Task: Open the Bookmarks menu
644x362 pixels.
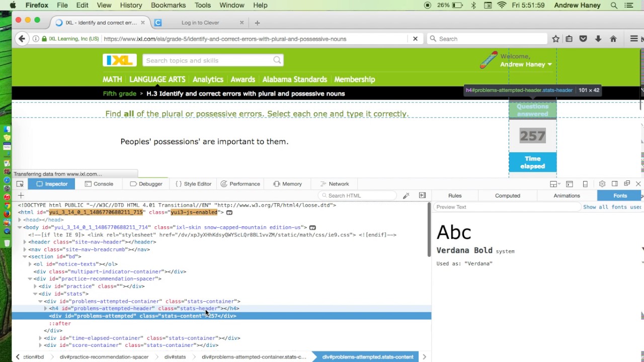Action: [x=168, y=5]
